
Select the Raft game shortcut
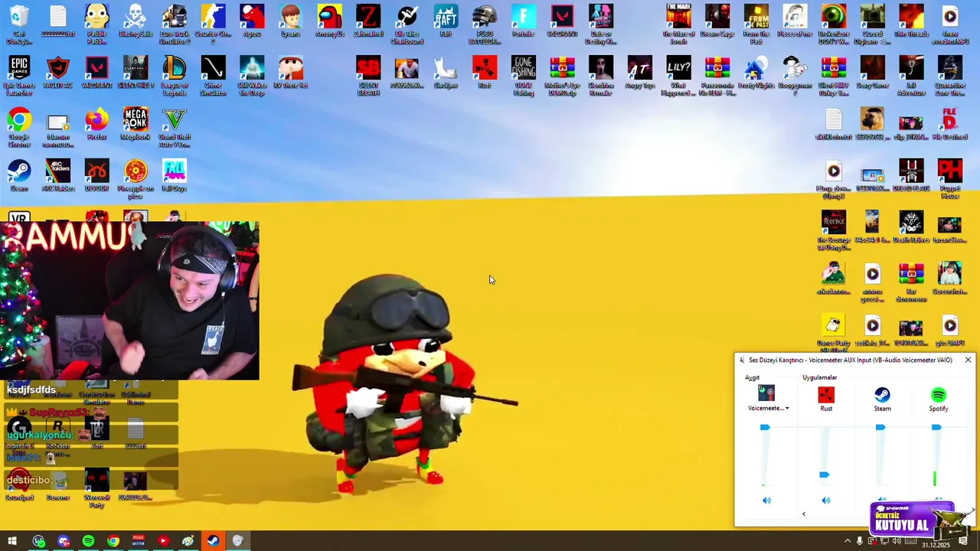(x=446, y=21)
